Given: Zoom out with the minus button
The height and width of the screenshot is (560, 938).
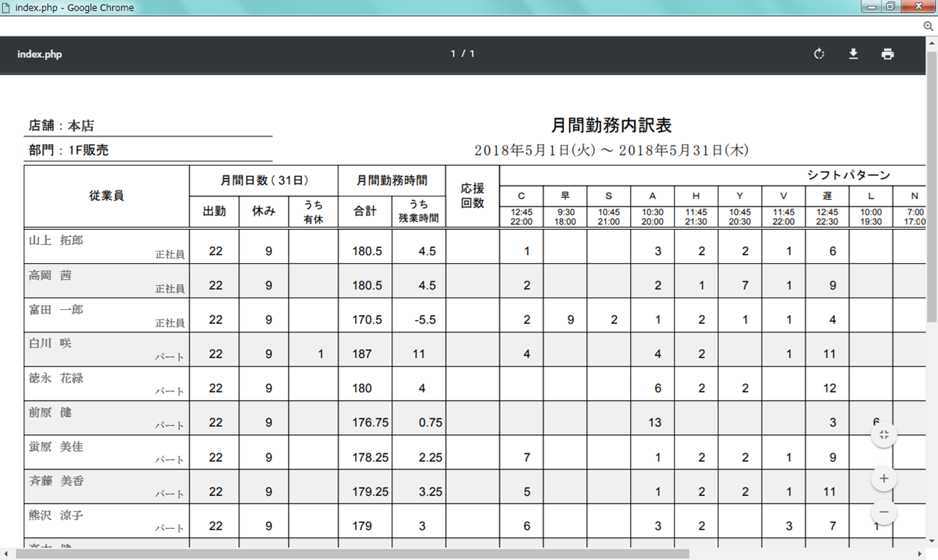Looking at the screenshot, I should 883,512.
